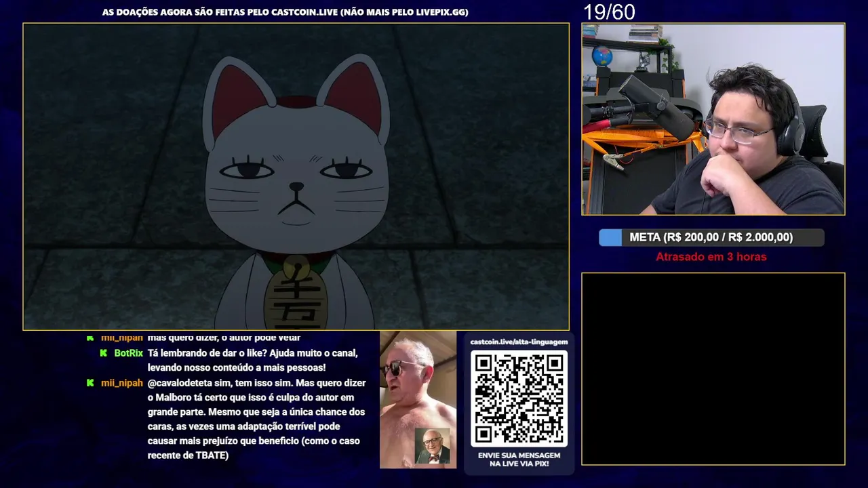Click the 'ENVIE SUA MENSAGEM NA LIVE VIA PIX!' text
Viewport: 868px width, 488px height.
(519, 460)
